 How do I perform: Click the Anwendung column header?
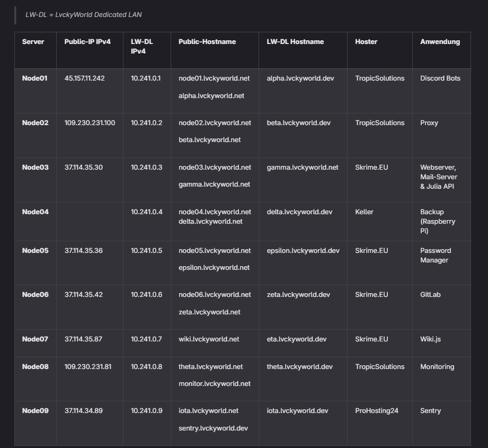[x=440, y=42]
